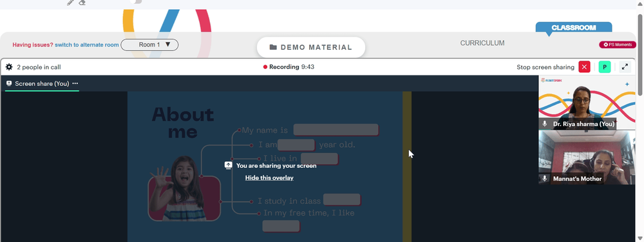The width and height of the screenshot is (644, 242).
Task: Click the About me heading
Action: [x=183, y=123]
